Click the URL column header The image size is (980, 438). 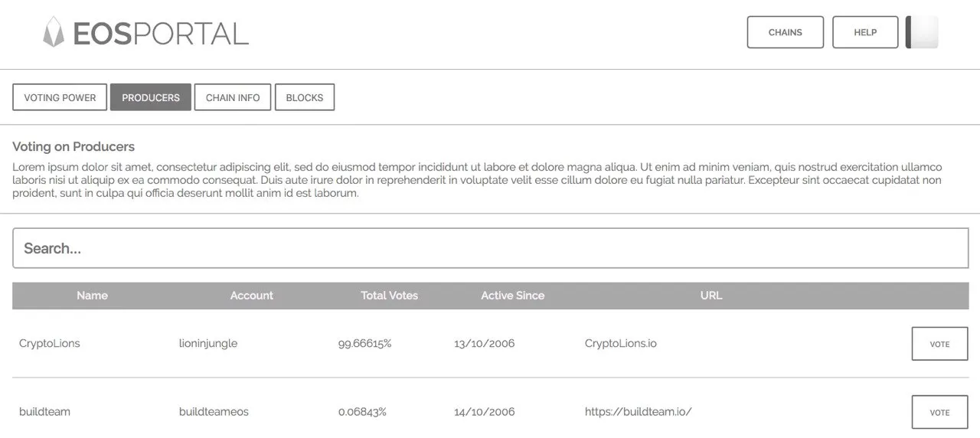coord(711,296)
